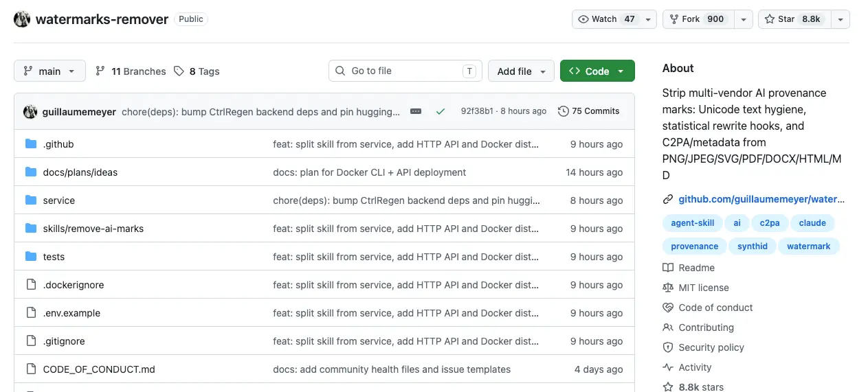Click the .env.example file icon

click(31, 313)
